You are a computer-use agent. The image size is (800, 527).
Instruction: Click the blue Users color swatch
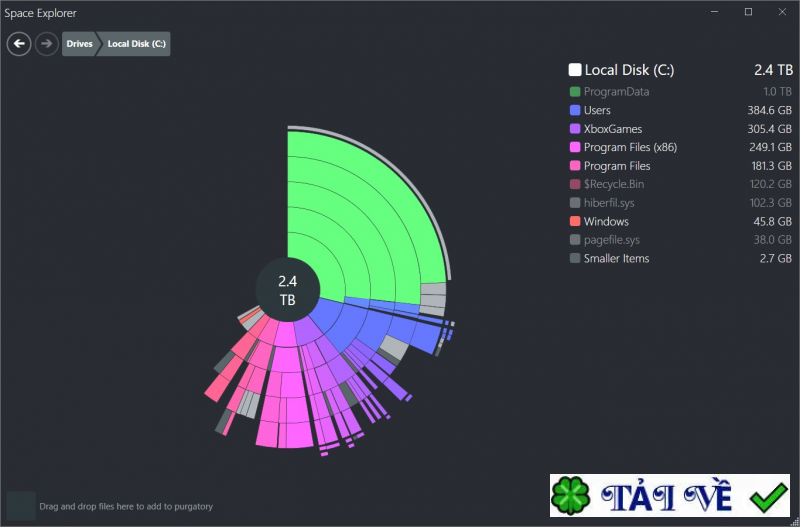(575, 110)
